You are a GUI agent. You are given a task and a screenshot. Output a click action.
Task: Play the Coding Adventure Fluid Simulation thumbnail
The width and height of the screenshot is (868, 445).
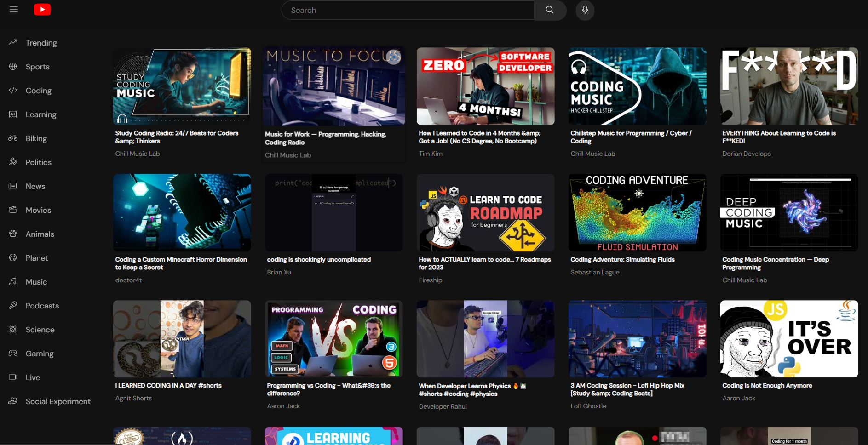pyautogui.click(x=637, y=212)
